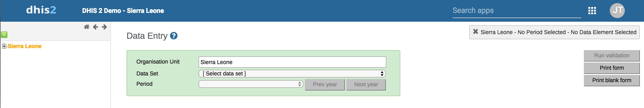Click the Search apps field
This screenshot has height=108, width=644.
516,11
